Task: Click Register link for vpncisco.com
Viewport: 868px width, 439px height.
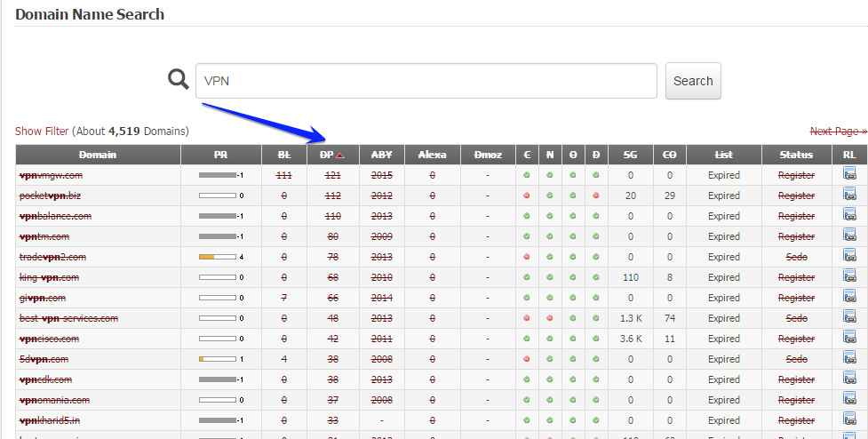Action: pyautogui.click(x=796, y=339)
